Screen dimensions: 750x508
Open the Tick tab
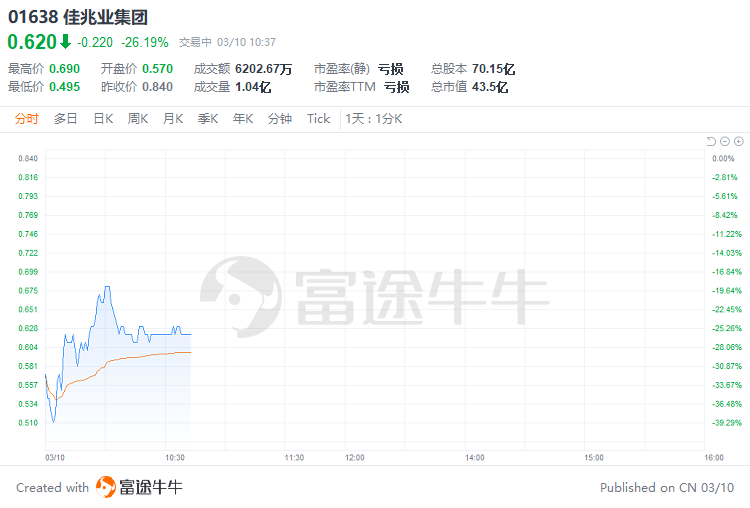[319, 119]
